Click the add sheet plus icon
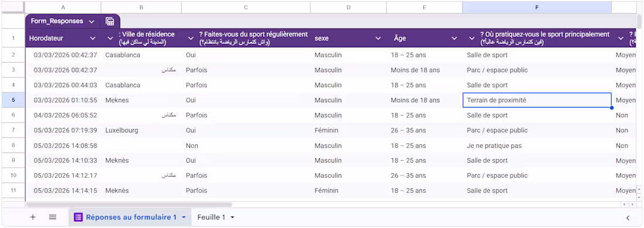 33,217
